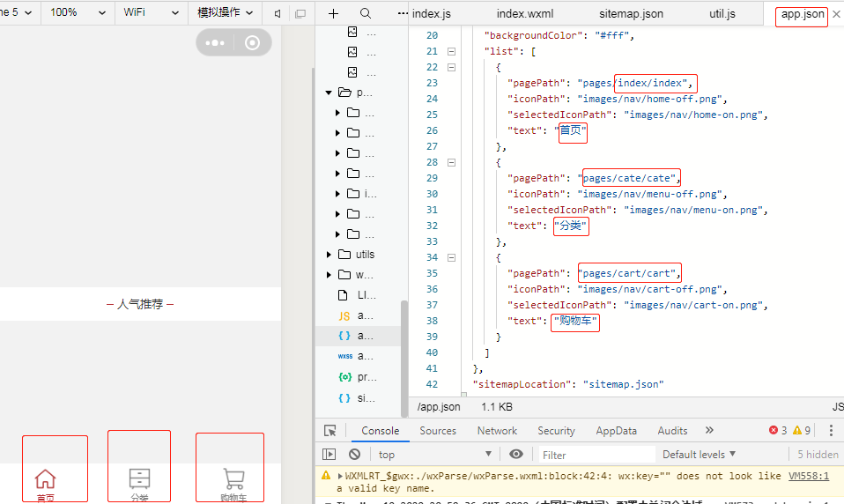The width and height of the screenshot is (844, 504).
Task: Open the pr... project config file
Action: tap(358, 377)
